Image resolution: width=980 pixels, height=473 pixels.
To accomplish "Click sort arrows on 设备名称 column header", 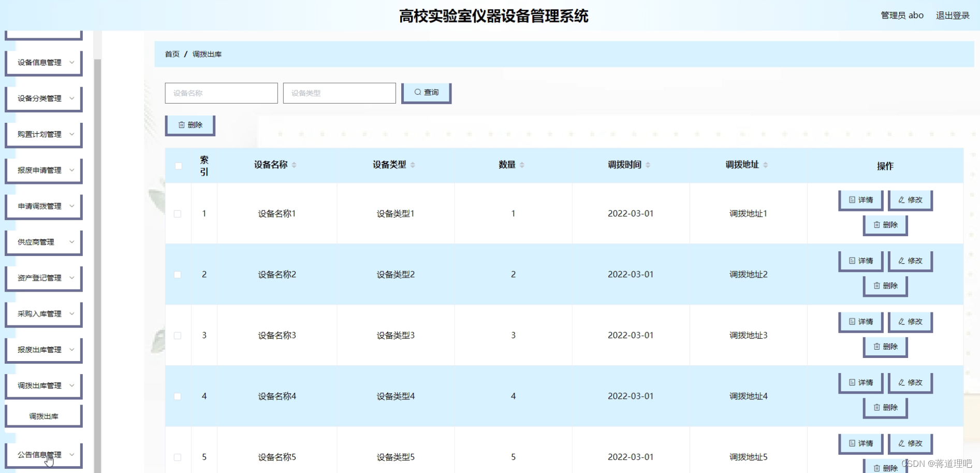I will (x=295, y=165).
